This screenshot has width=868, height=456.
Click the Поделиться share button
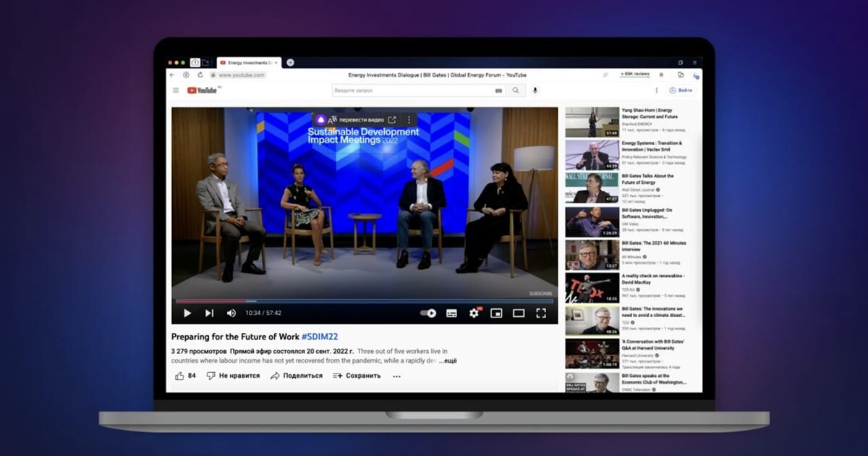tap(297, 376)
